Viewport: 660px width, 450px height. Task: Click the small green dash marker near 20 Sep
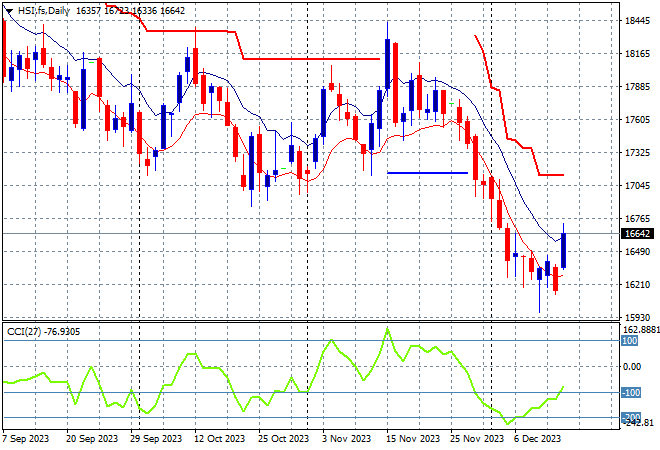pyautogui.click(x=92, y=62)
